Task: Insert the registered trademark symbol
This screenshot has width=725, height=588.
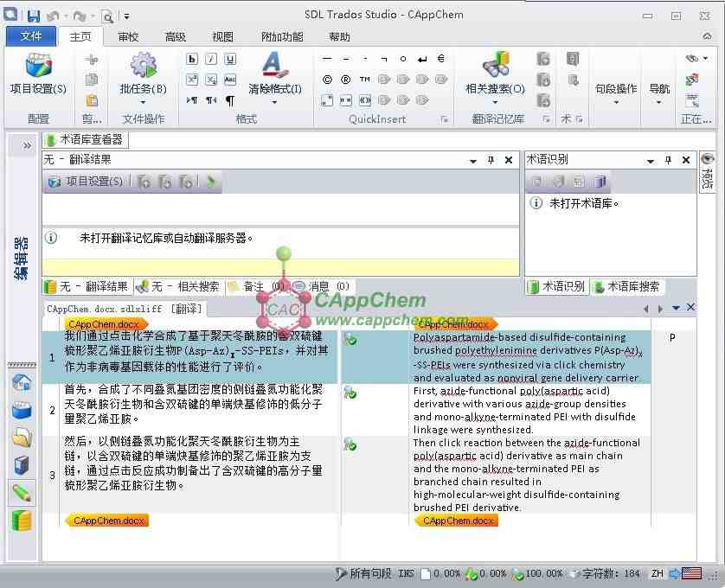Action: pyautogui.click(x=345, y=80)
